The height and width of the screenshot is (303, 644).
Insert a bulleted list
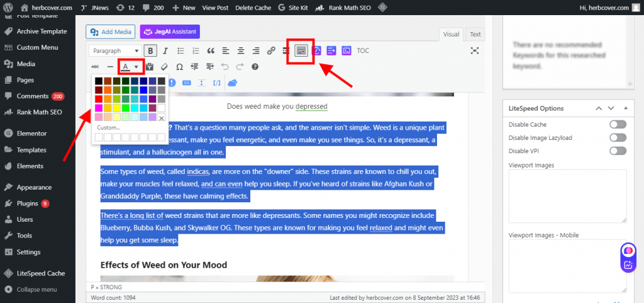click(x=180, y=51)
